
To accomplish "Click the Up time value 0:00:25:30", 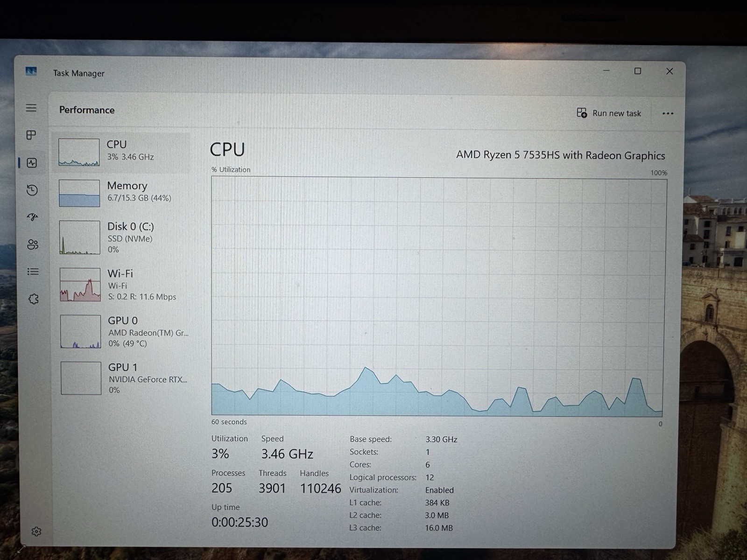I will (x=240, y=522).
